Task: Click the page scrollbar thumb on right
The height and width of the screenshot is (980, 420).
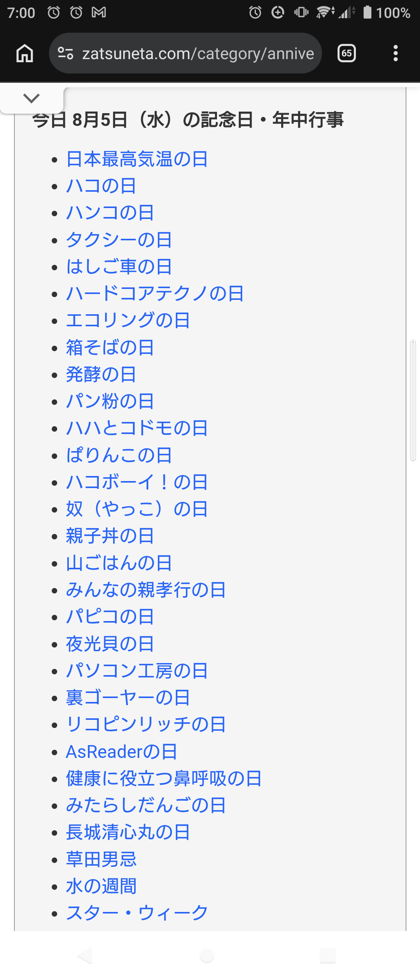Action: (413, 400)
